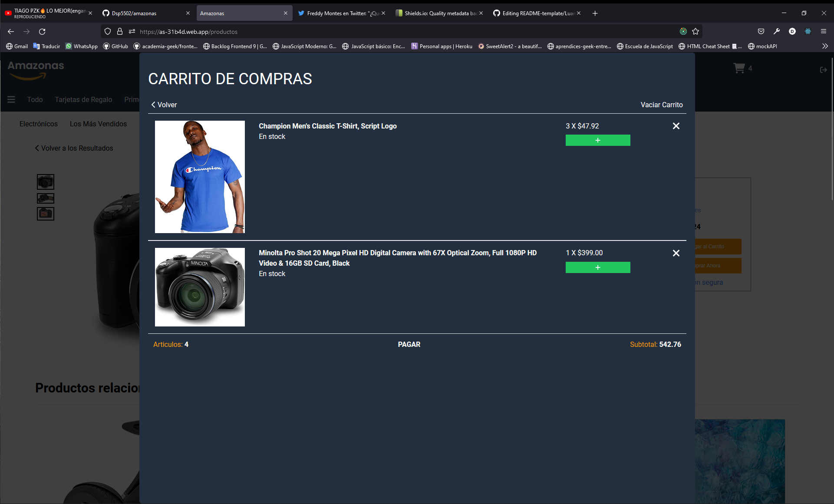
Task: Open a new browser tab
Action: click(595, 13)
